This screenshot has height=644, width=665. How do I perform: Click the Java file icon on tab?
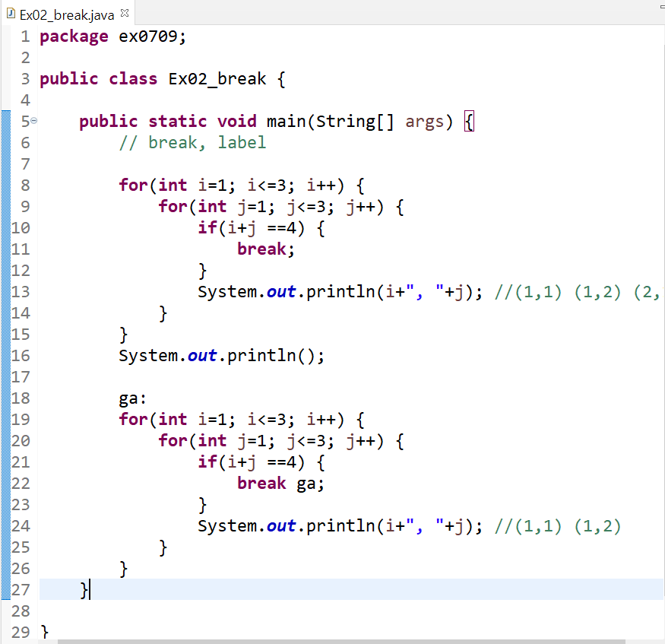click(x=11, y=14)
